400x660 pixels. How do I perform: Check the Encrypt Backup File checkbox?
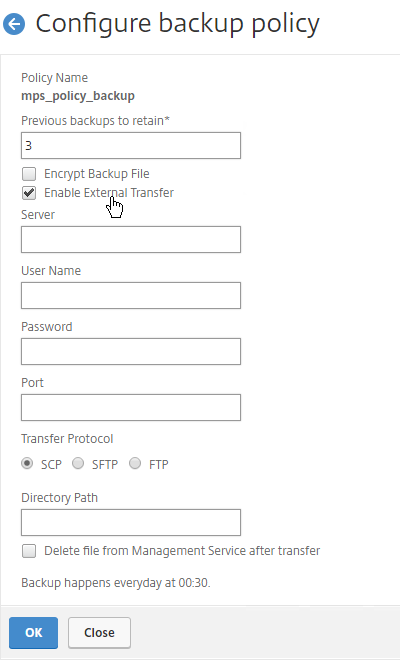click(29, 174)
